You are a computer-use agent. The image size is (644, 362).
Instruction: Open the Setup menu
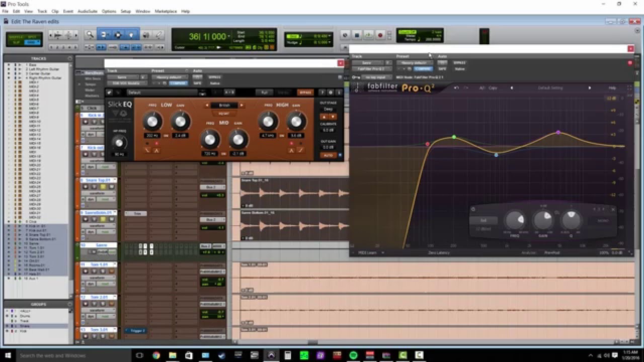coord(126,11)
